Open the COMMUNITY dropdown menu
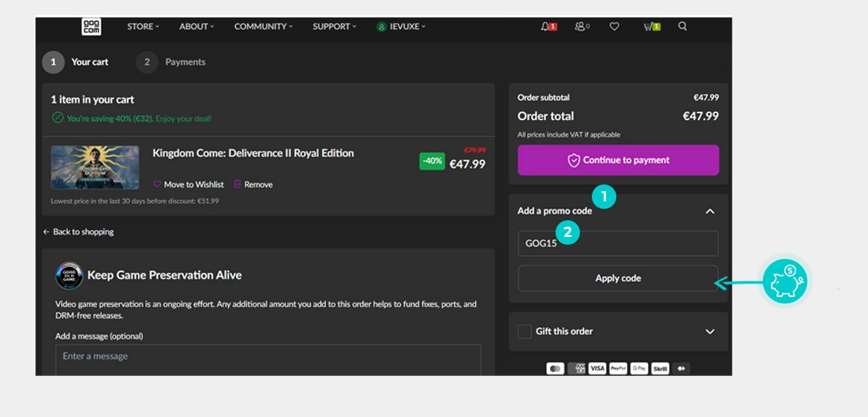Screen dimensions: 868x417 (x=264, y=26)
